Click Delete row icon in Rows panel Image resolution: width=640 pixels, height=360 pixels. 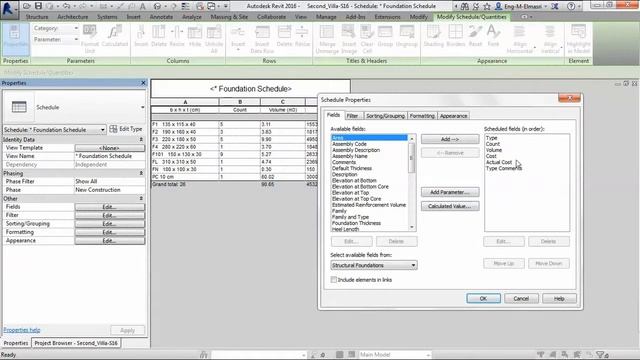click(284, 36)
